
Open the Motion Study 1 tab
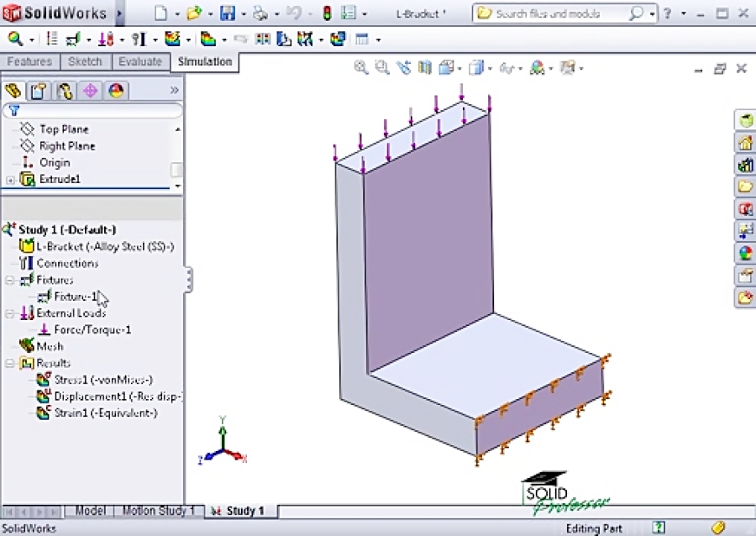158,510
